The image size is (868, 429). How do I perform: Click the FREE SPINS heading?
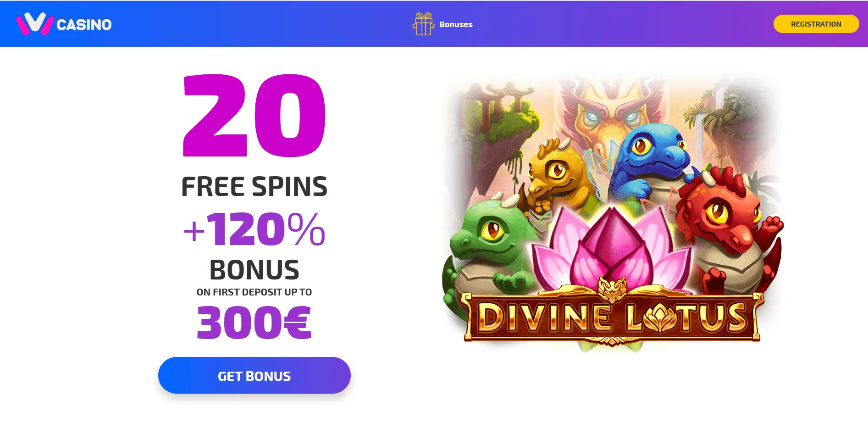coord(254,186)
